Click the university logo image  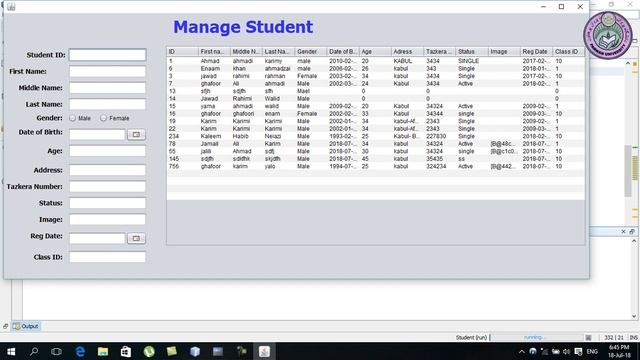pyautogui.click(x=607, y=35)
